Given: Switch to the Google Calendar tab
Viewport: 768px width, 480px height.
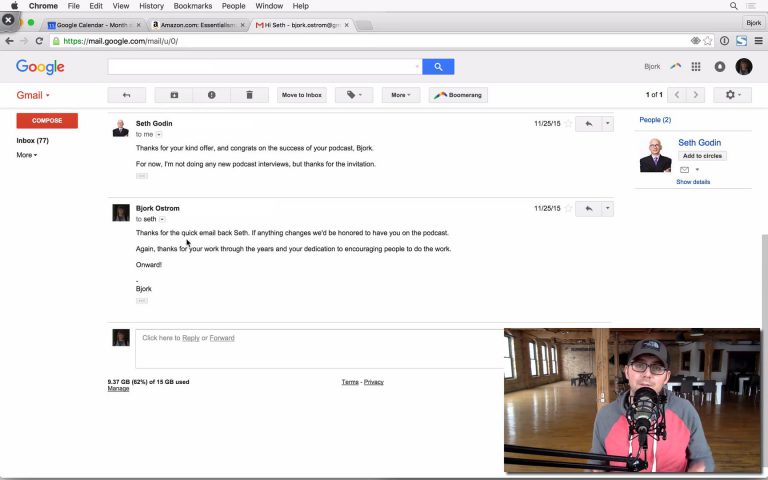Looking at the screenshot, I should 93,25.
